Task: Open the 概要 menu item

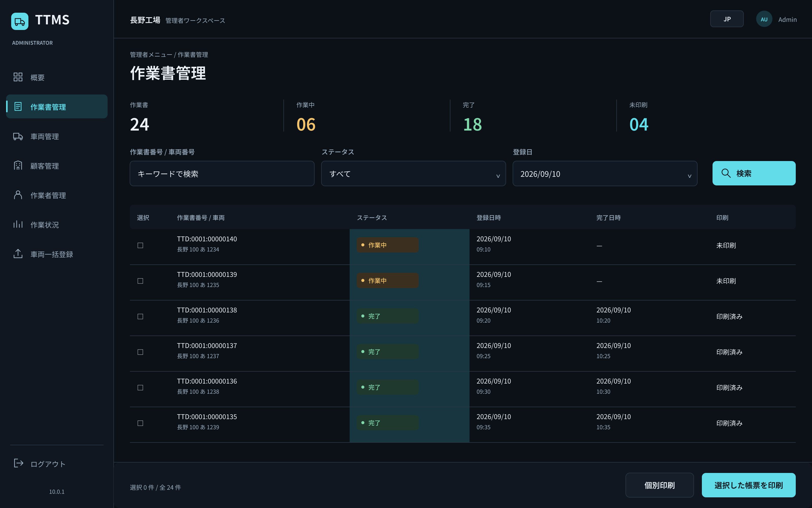Action: click(57, 77)
